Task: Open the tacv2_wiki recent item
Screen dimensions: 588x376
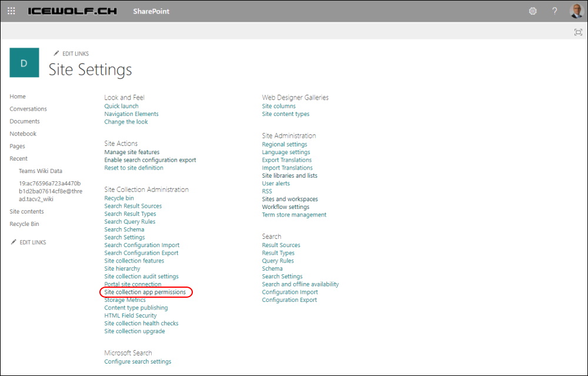Action: [51, 191]
